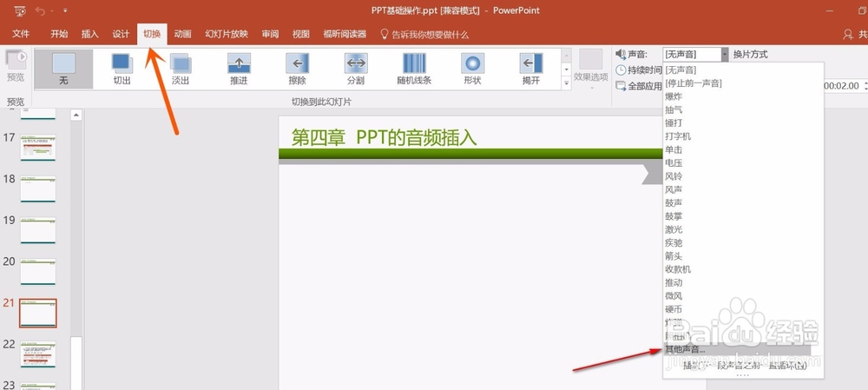Expand the full transition gallery
The image size is (868, 390).
point(566,83)
